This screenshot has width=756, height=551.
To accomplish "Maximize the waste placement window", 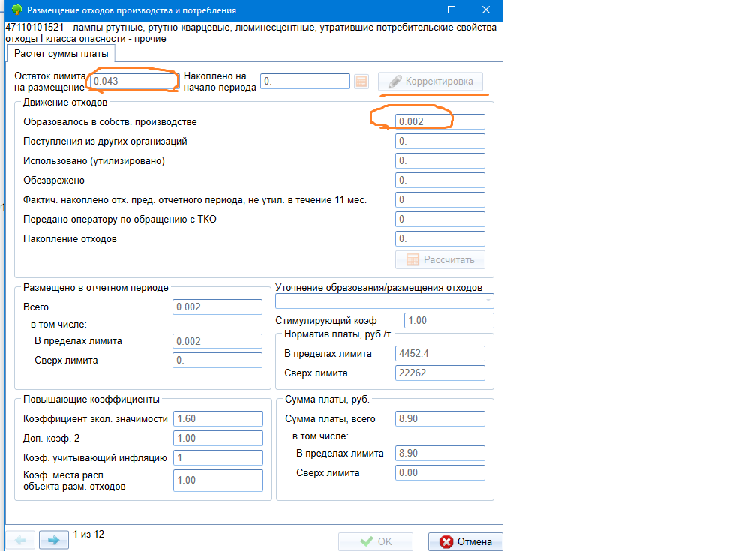I will (451, 10).
